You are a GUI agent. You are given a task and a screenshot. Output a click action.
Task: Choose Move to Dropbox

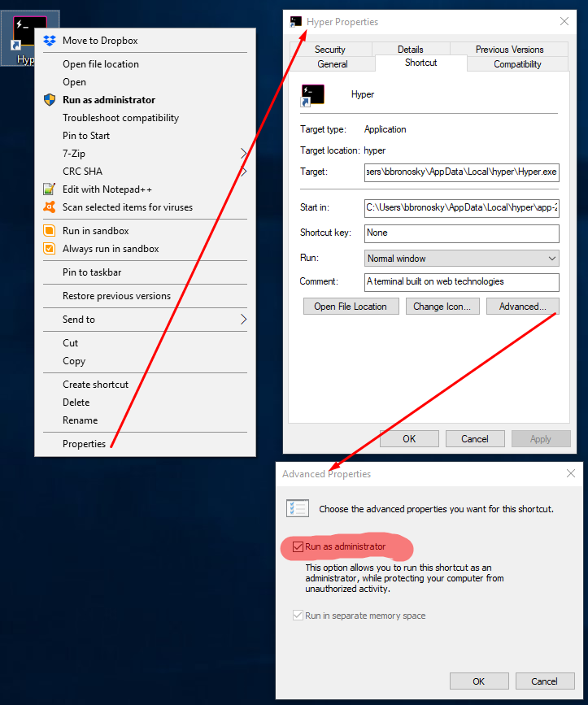[146, 41]
